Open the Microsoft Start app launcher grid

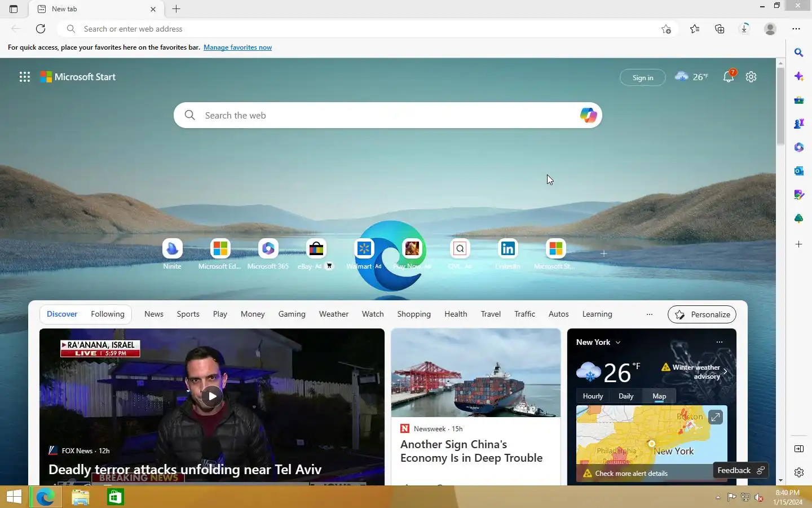25,77
